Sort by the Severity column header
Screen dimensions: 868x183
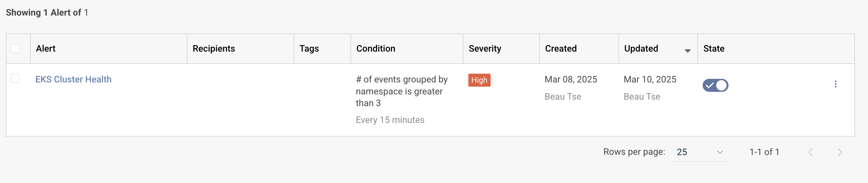[x=484, y=49]
